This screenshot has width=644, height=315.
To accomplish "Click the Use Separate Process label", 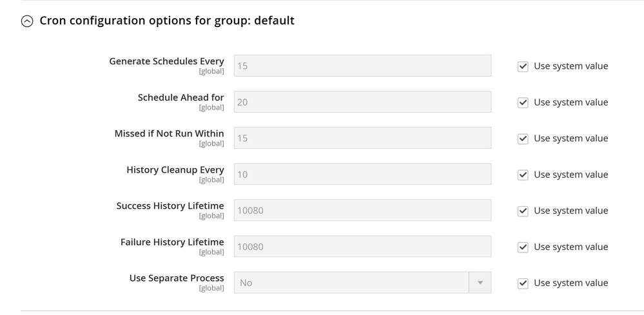I will tap(176, 278).
